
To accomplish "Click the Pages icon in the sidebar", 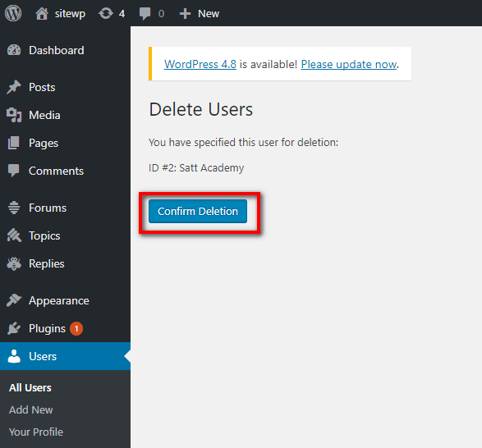I will (13, 143).
